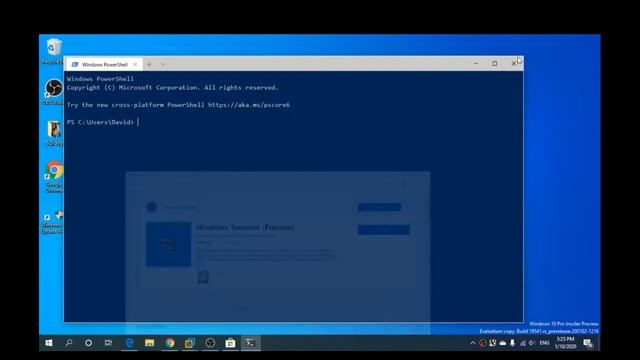The width and height of the screenshot is (640, 360).
Task: Show hidden system tray icons chevron
Action: [473, 343]
